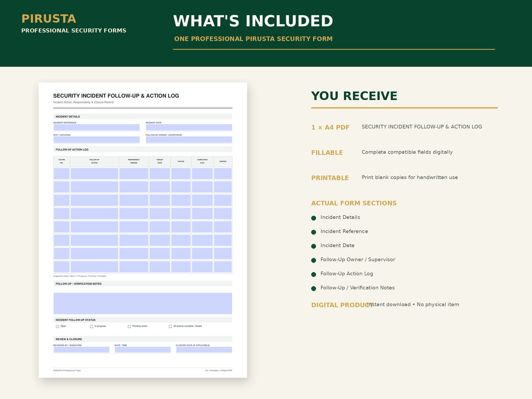
Task: Click 'PIRUSTA Professional Tools' footer text
Action: (x=67, y=371)
